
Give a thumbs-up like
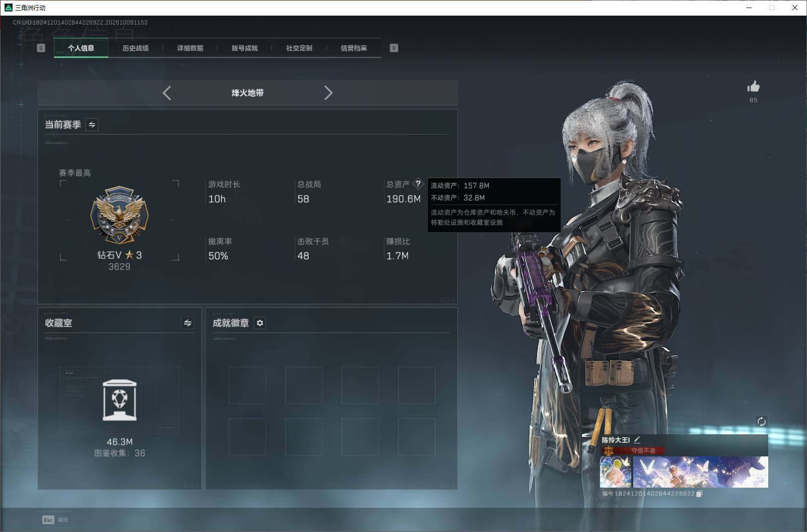(754, 87)
